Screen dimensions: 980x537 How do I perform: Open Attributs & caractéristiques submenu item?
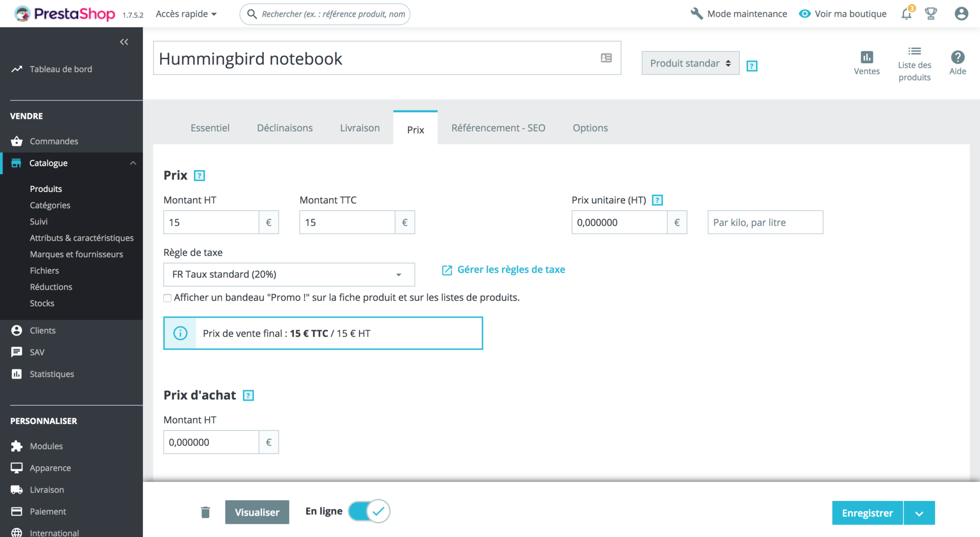[x=82, y=238]
